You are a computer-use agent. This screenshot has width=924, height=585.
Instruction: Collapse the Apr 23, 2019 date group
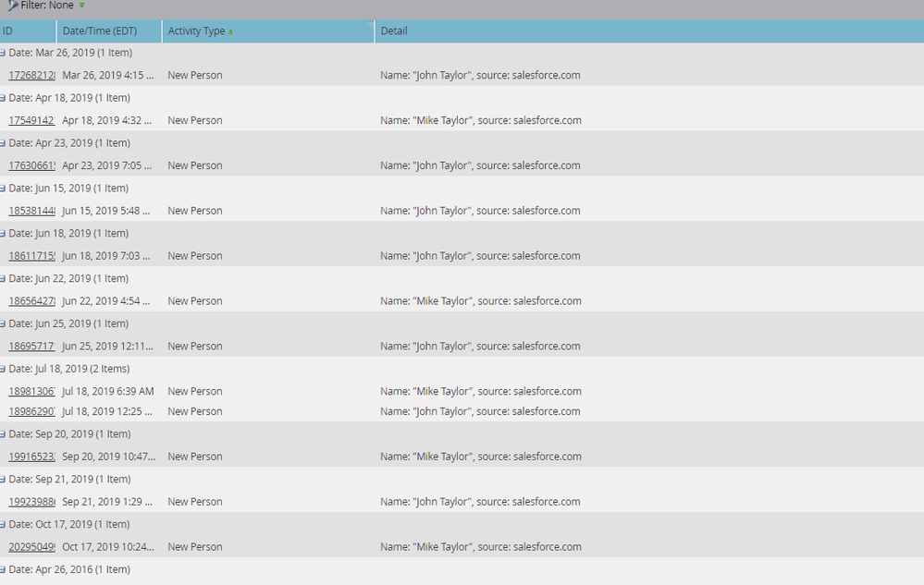[x=4, y=143]
